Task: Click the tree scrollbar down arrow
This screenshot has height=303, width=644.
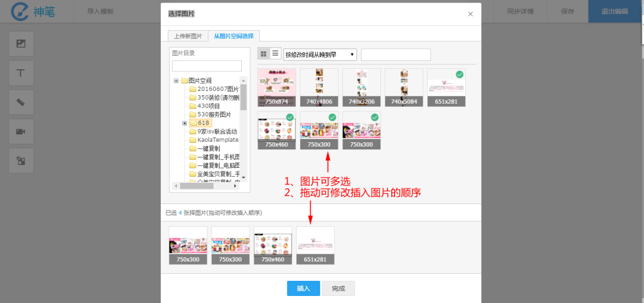Action: [x=244, y=177]
